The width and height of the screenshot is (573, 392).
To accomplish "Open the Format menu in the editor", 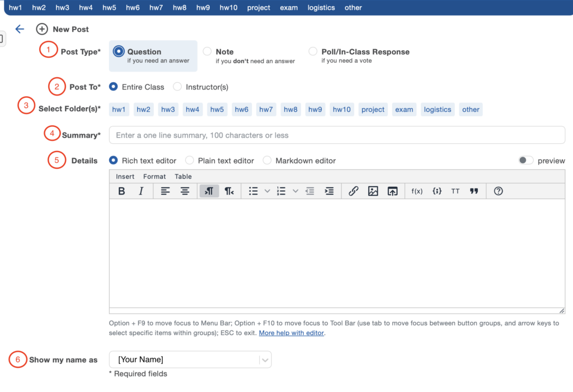I will click(x=154, y=177).
